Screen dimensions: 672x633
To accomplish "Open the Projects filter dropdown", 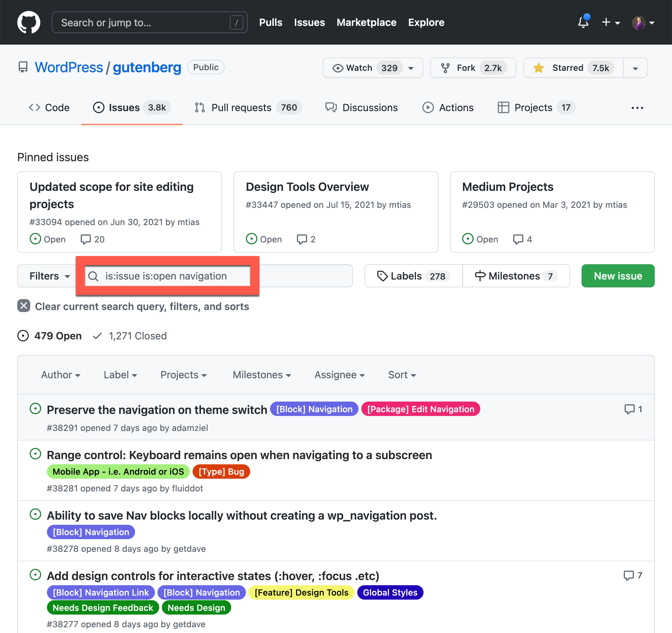I will (184, 375).
